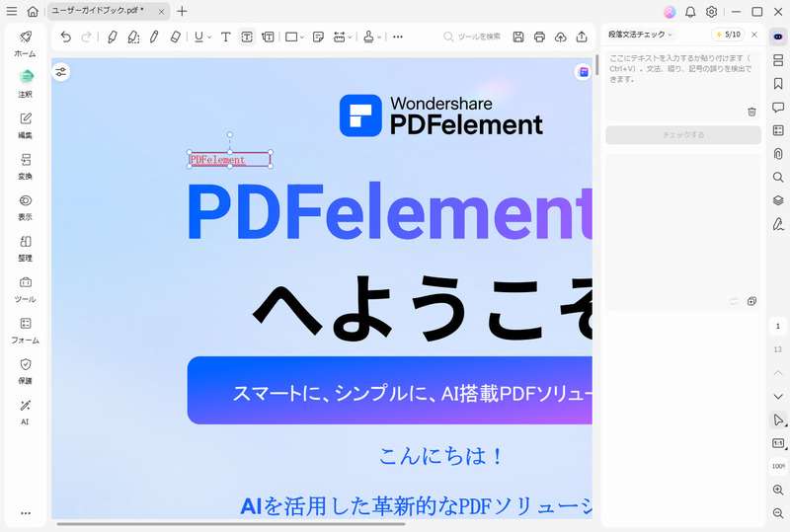Select the Text Callout tool
This screenshot has height=532, width=790.
[x=268, y=37]
